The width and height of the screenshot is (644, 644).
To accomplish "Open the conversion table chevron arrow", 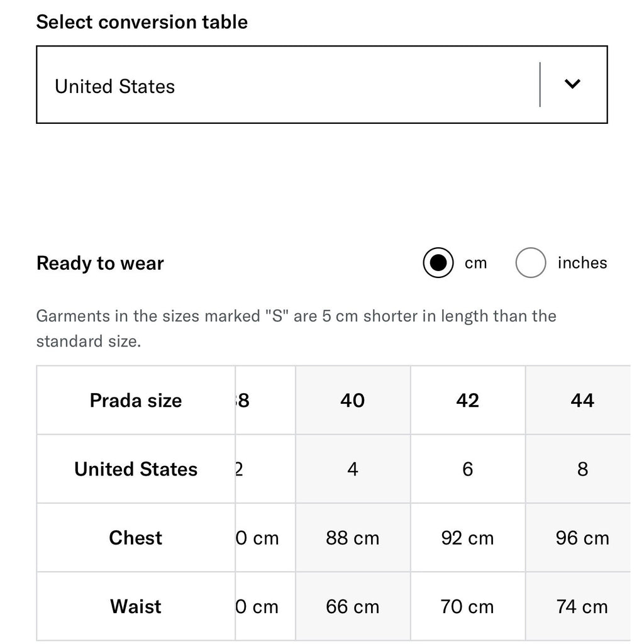I will tap(572, 84).
